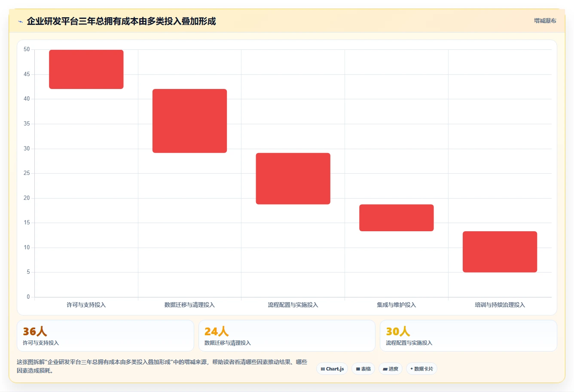The width and height of the screenshot is (574, 392).
Task: Click x-axis label 数据迁移与清理投入
Action: [189, 305]
